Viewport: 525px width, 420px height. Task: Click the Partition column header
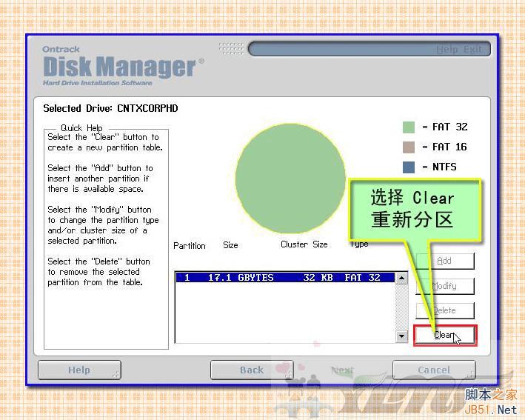click(x=190, y=245)
